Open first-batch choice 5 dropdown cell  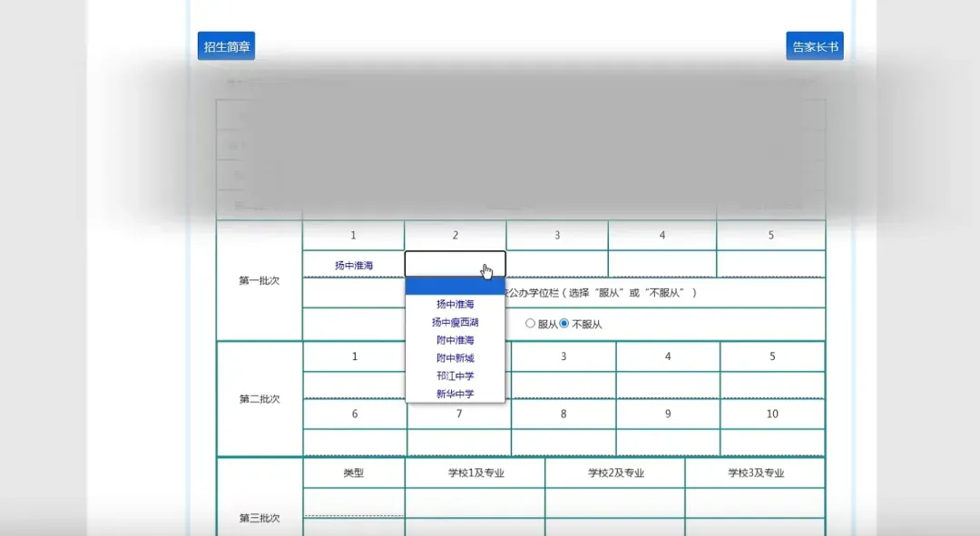770,264
